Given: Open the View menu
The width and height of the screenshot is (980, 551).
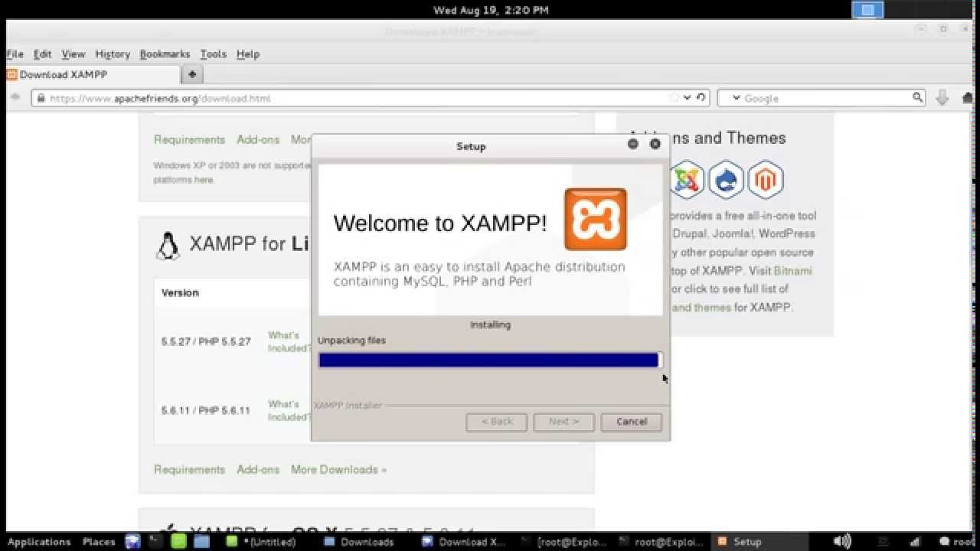Looking at the screenshot, I should (x=73, y=54).
